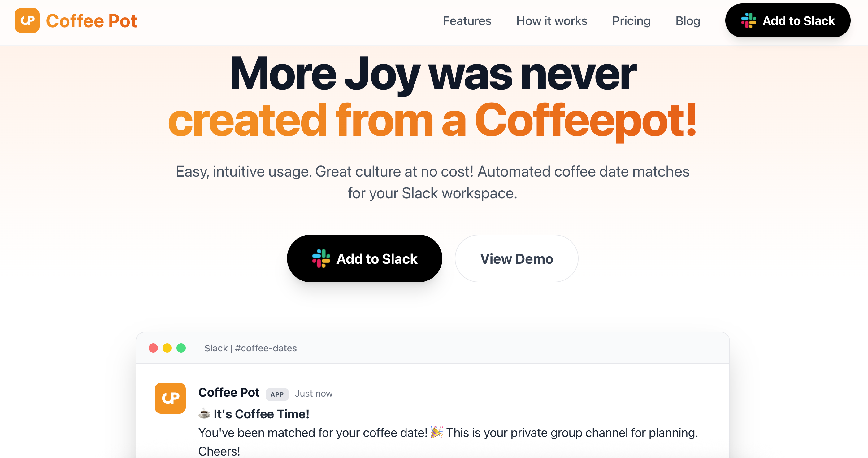Click the red window dot
This screenshot has height=458, width=868.
click(153, 348)
